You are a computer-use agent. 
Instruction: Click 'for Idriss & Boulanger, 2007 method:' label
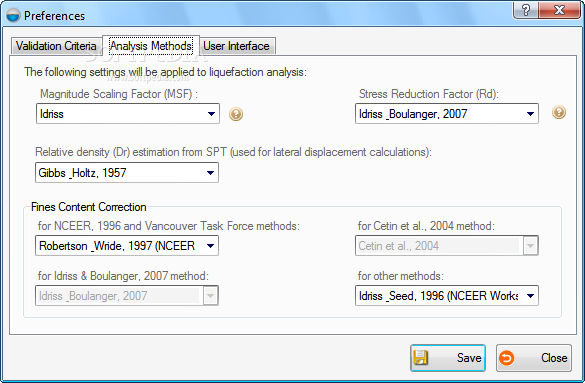click(123, 276)
